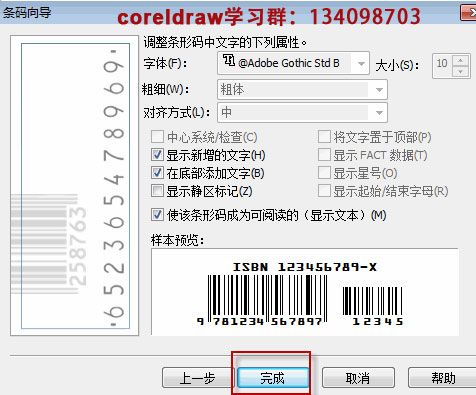Click the 条码向导 title text
This screenshot has height=395, width=476.
(27, 13)
